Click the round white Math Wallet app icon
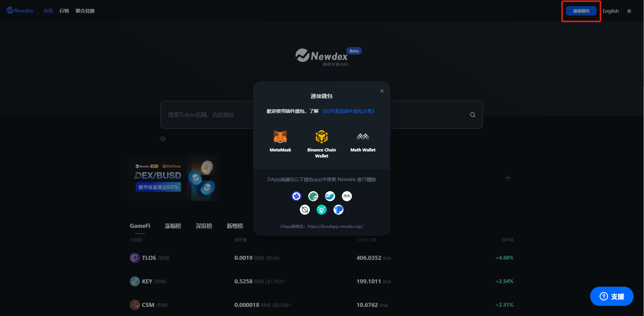This screenshot has width=644, height=316. [347, 196]
